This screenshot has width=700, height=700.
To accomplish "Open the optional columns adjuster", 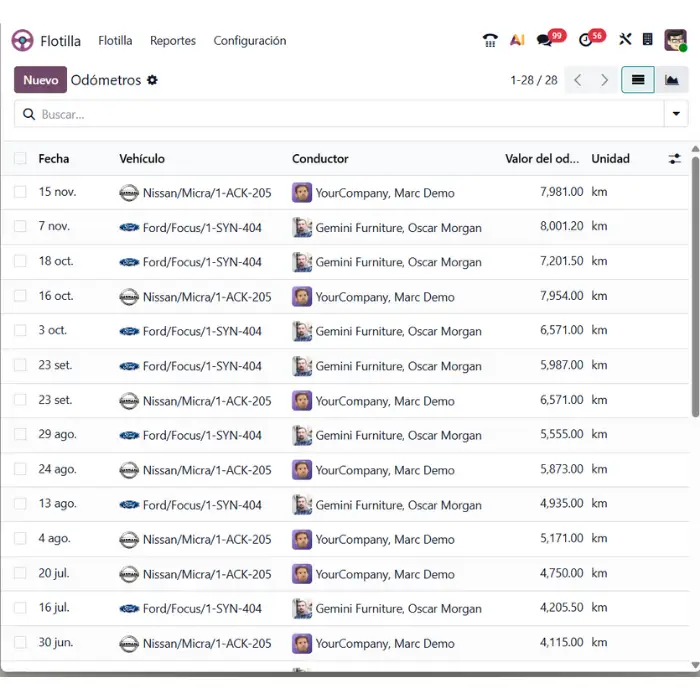I will pyautogui.click(x=675, y=159).
